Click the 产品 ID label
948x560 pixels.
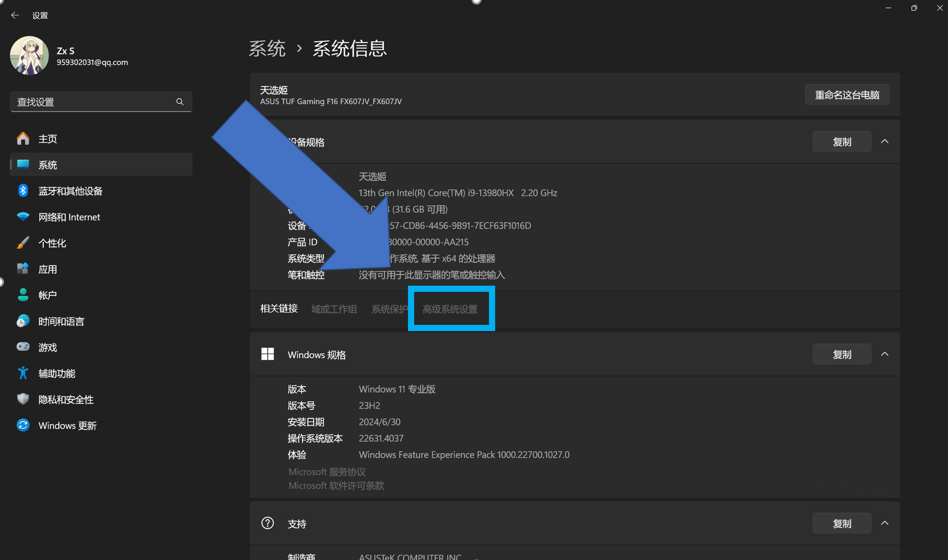302,242
